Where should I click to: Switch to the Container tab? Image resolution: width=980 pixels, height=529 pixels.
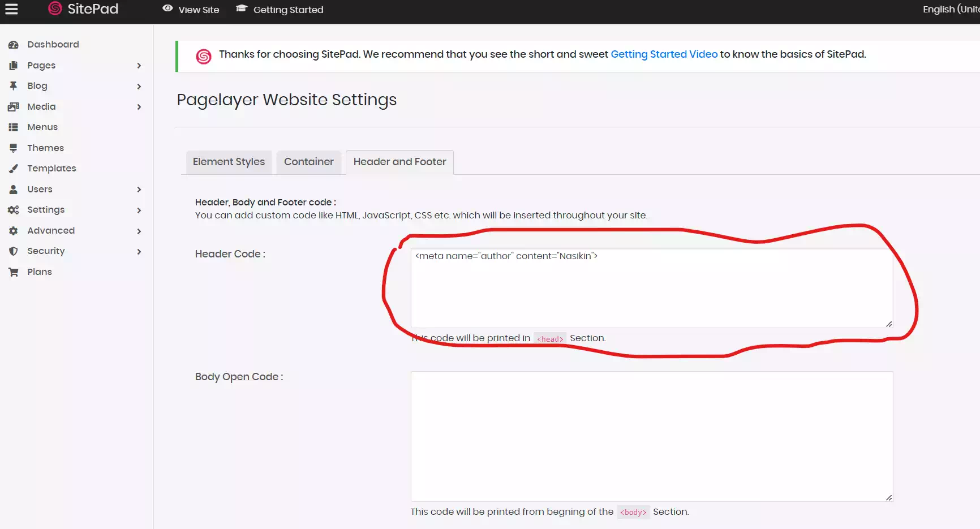coord(308,162)
